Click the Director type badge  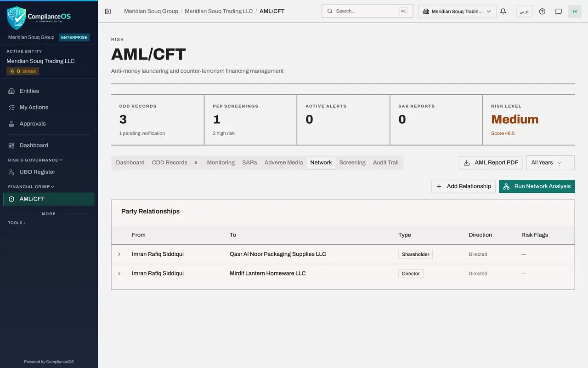pyautogui.click(x=411, y=274)
